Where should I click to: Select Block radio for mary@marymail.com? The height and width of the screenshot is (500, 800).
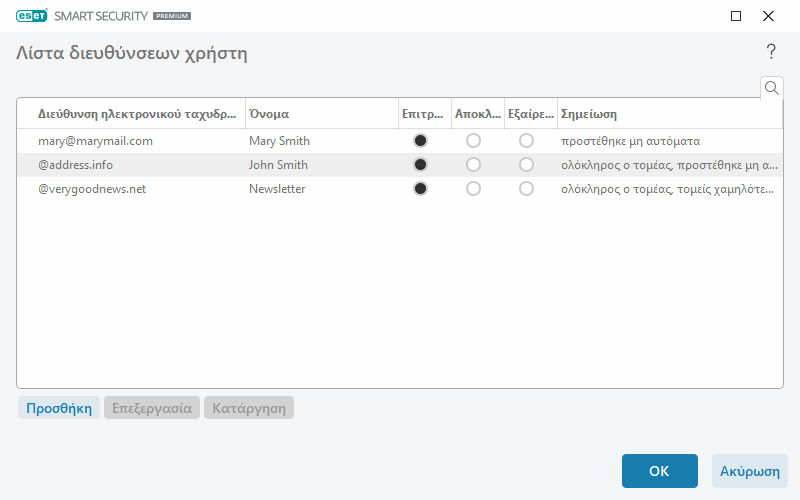pyautogui.click(x=473, y=141)
